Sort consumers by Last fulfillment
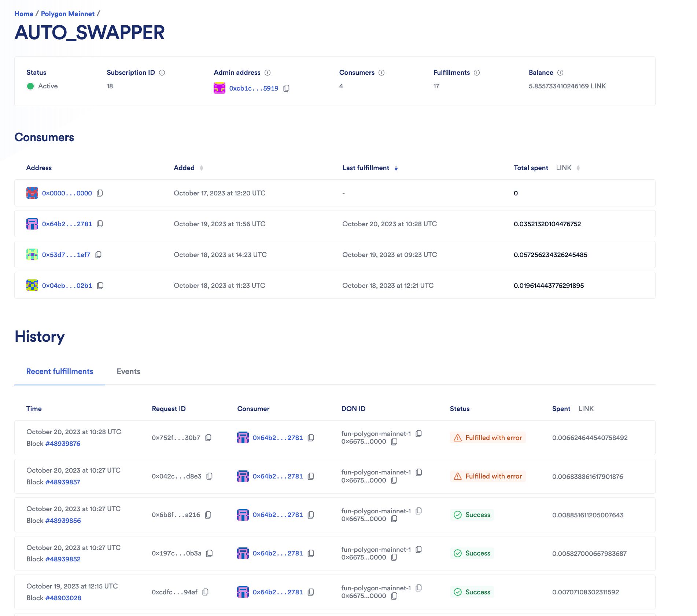This screenshot has width=697, height=616. point(396,168)
